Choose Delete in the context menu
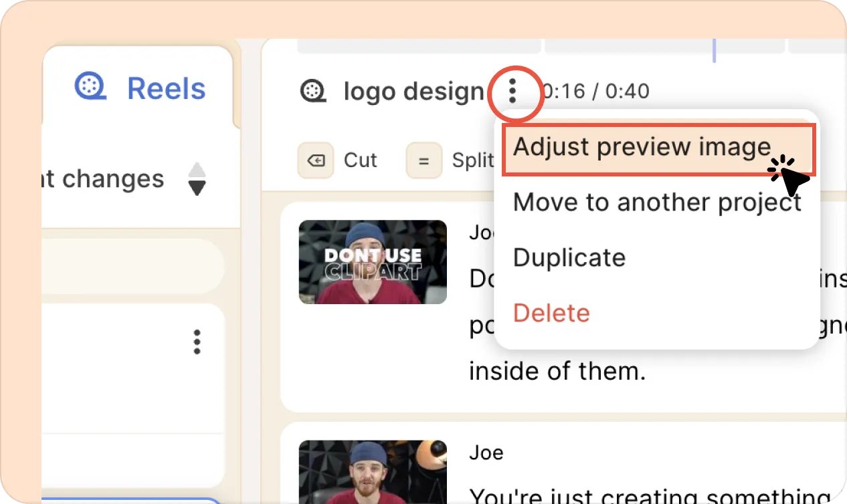This screenshot has height=504, width=847. tap(551, 313)
